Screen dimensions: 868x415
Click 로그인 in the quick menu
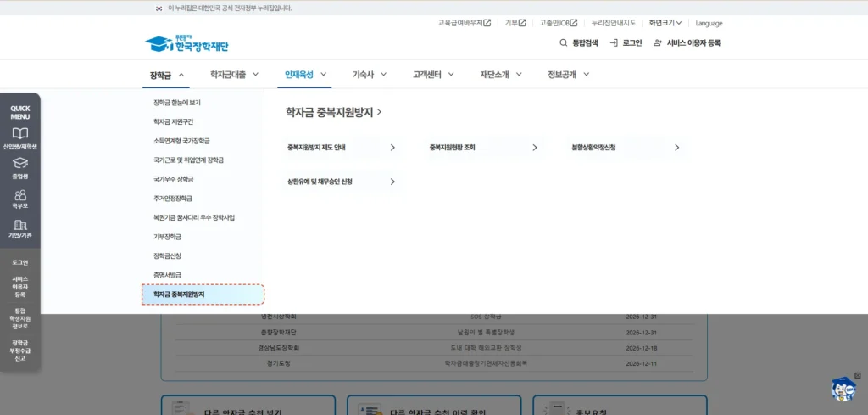20,262
